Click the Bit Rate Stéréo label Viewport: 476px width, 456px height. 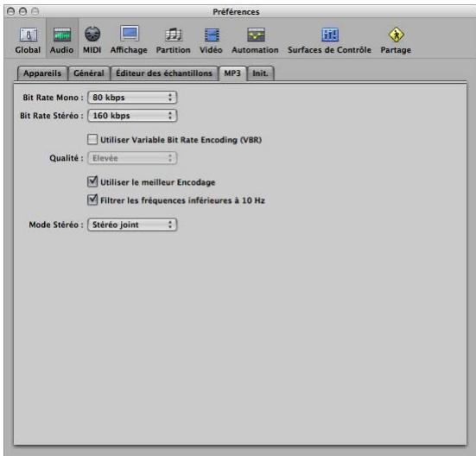coord(51,116)
